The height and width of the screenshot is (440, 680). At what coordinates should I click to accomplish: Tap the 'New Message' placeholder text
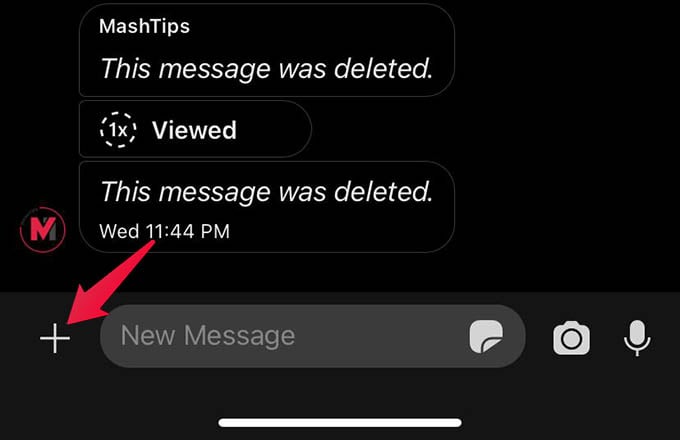coord(208,336)
